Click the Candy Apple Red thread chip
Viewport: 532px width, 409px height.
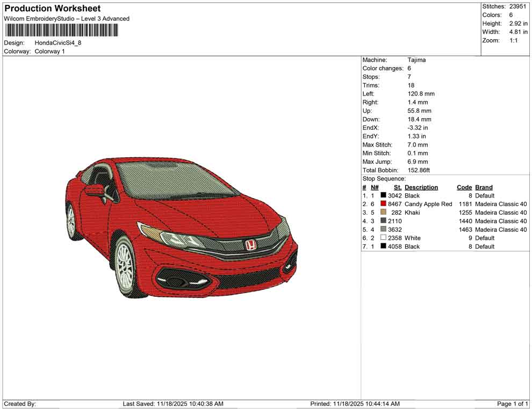[x=383, y=203]
